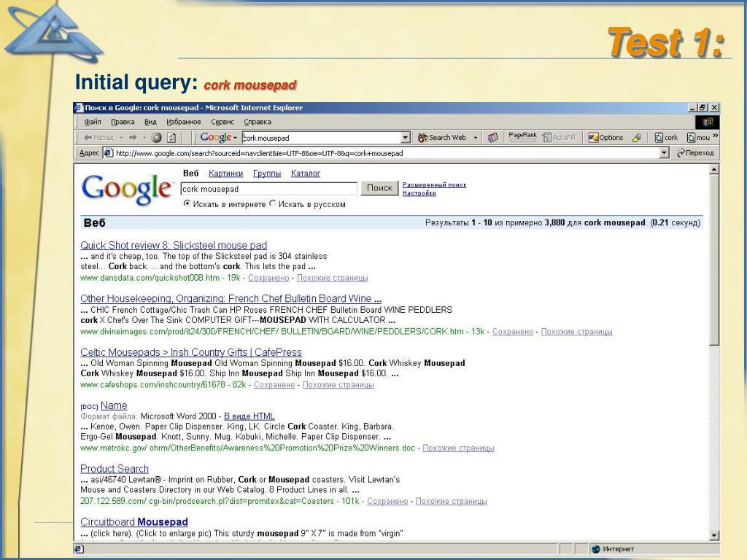This screenshot has width=747, height=560.
Task: Open 'Celtic Mousepads > Irish Country Gifts' result
Action: (x=191, y=352)
